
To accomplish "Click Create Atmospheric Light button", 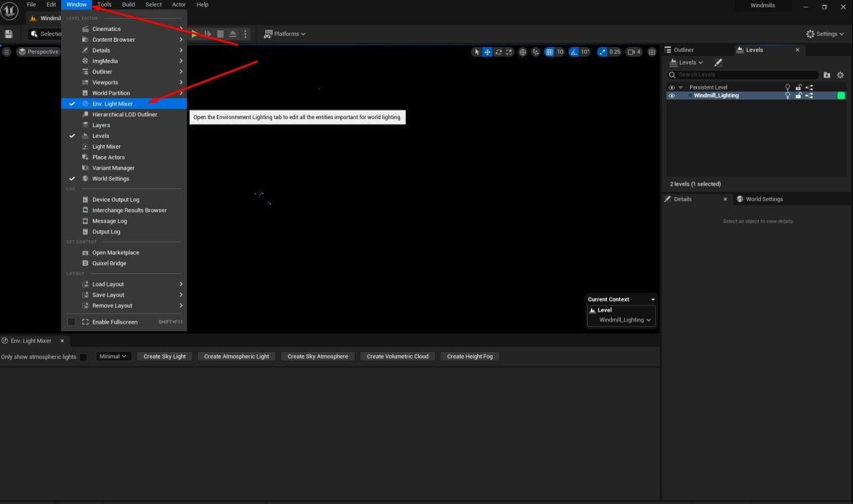I will point(236,356).
